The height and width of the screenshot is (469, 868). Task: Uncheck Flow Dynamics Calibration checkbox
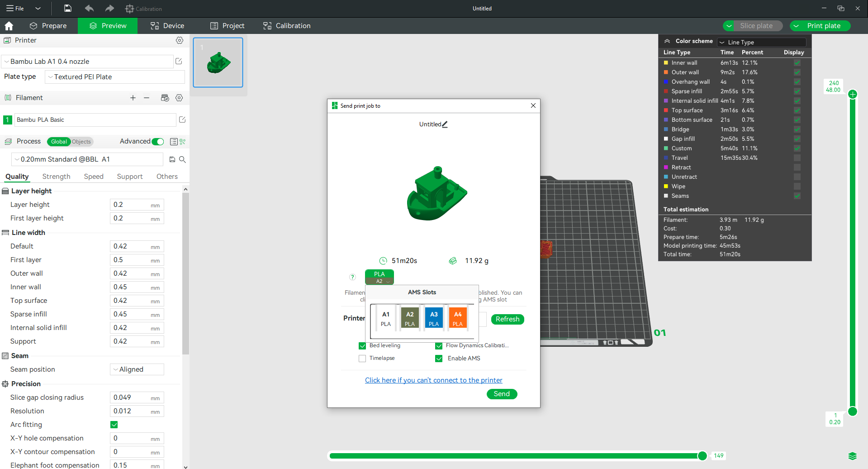pyautogui.click(x=439, y=346)
